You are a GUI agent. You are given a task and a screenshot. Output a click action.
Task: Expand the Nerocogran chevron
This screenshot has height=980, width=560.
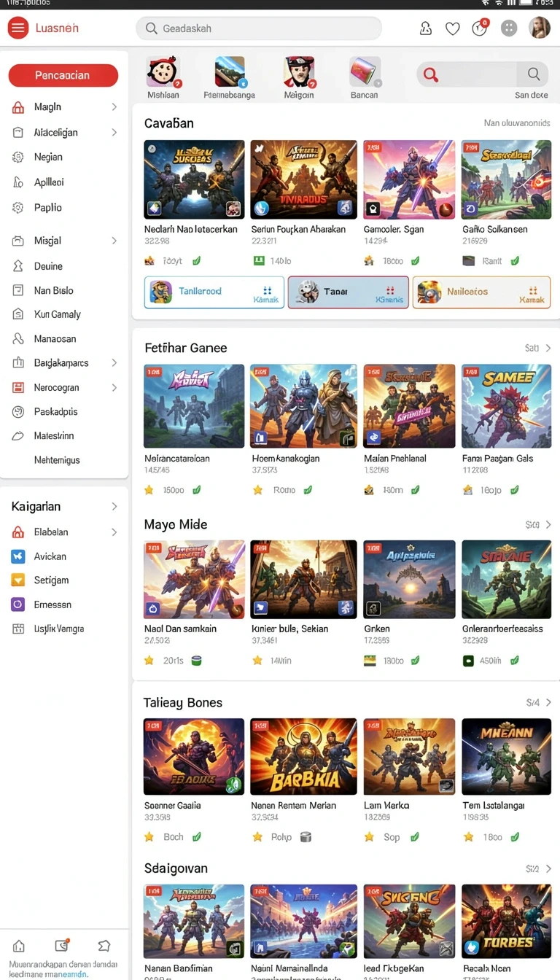(114, 388)
